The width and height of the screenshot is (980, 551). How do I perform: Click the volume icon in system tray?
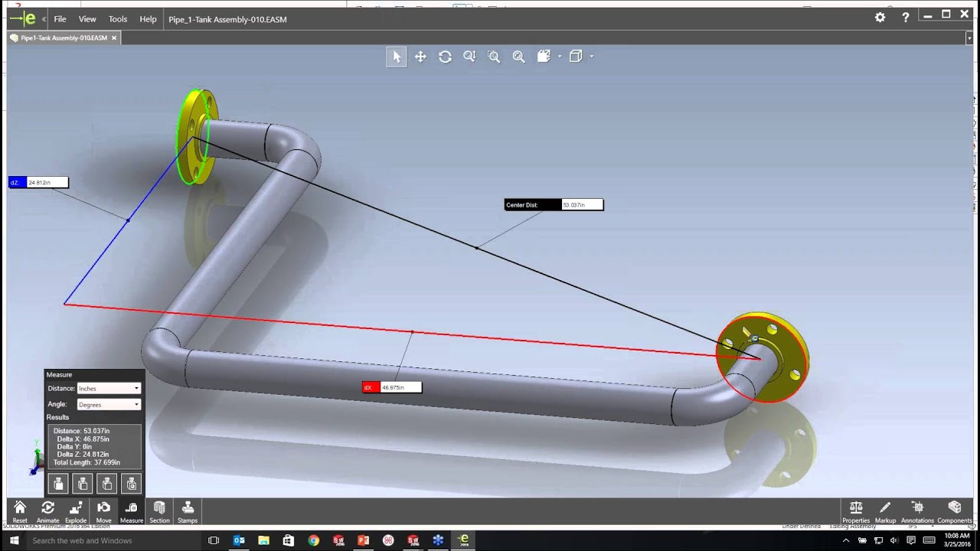(893, 540)
